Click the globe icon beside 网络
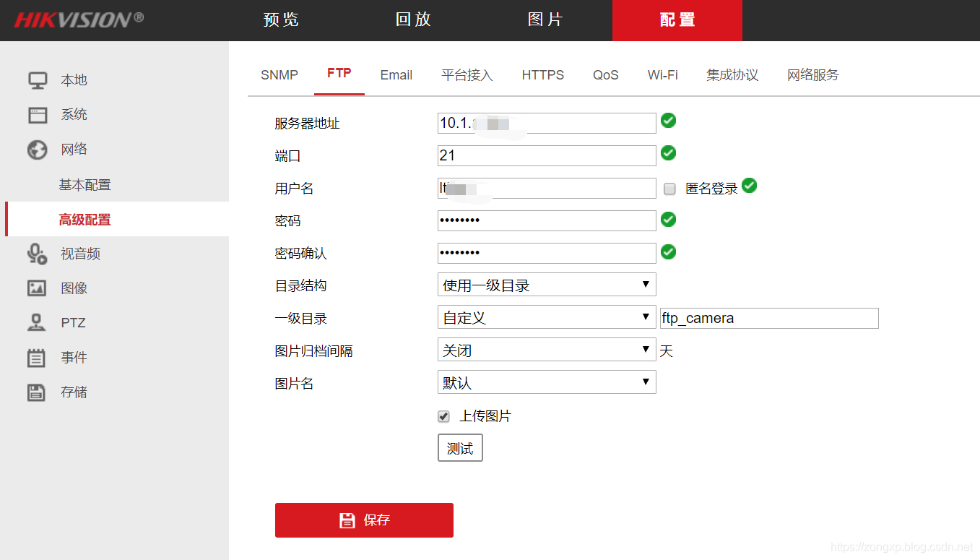 [38, 150]
